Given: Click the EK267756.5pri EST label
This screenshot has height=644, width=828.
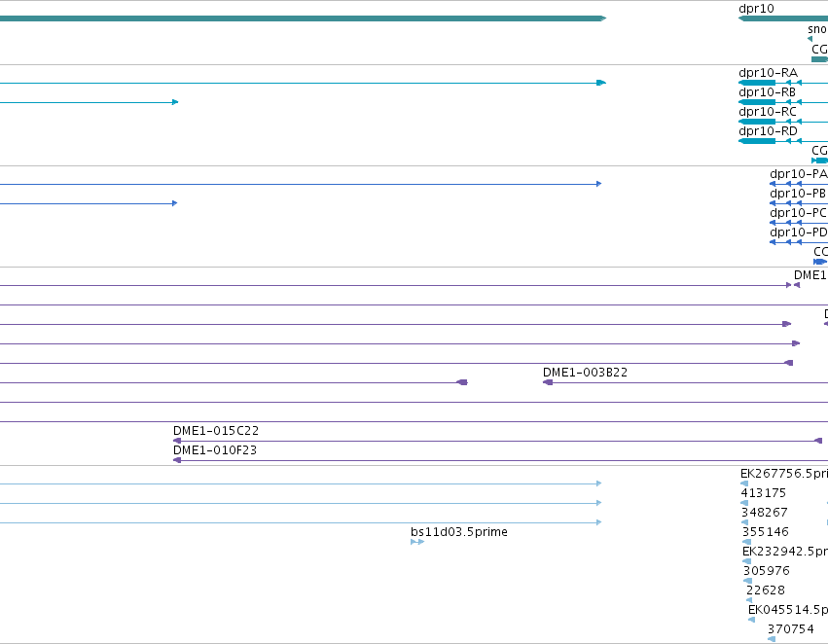Looking at the screenshot, I should coord(783,474).
